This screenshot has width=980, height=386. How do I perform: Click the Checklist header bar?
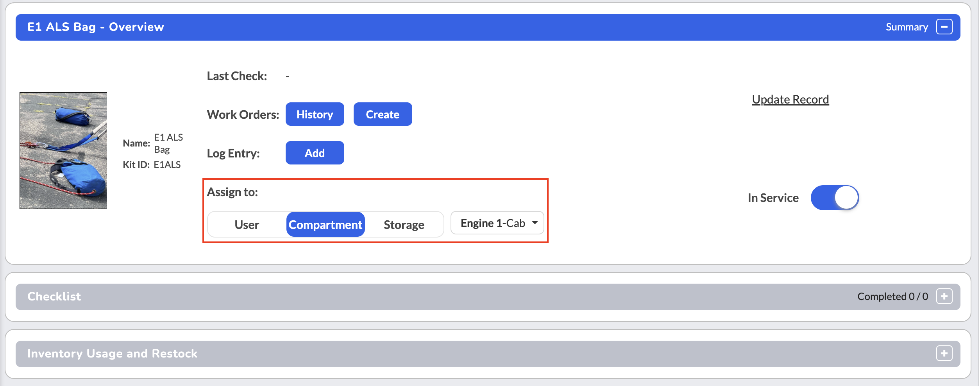point(488,297)
